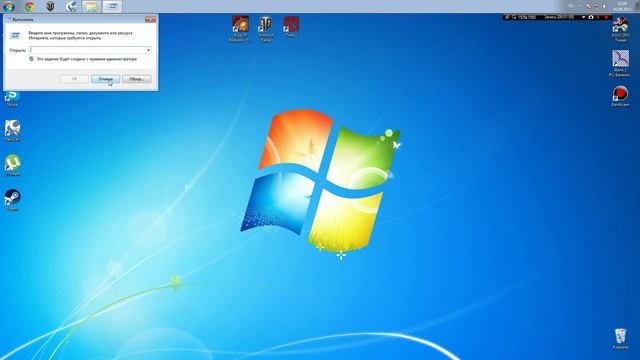Screen dimensions: 640x360
Task: Open the Windows Start orb
Action: [x=9, y=6]
